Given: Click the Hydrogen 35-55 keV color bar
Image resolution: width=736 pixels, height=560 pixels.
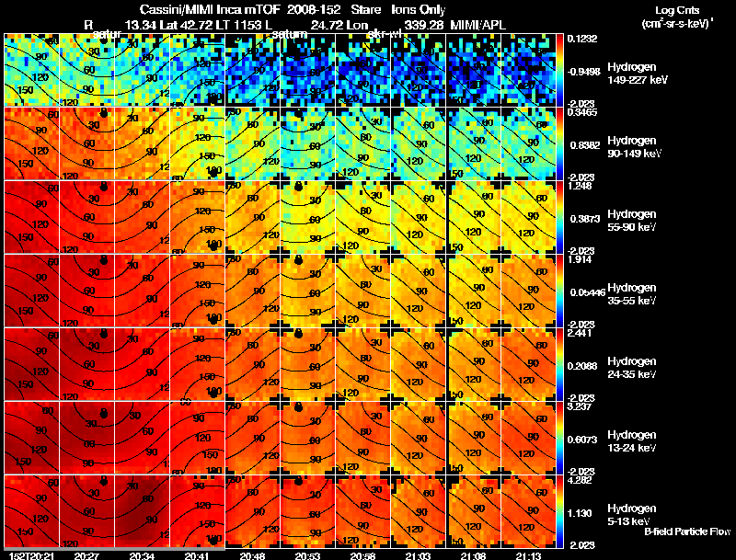Looking at the screenshot, I should click(559, 291).
